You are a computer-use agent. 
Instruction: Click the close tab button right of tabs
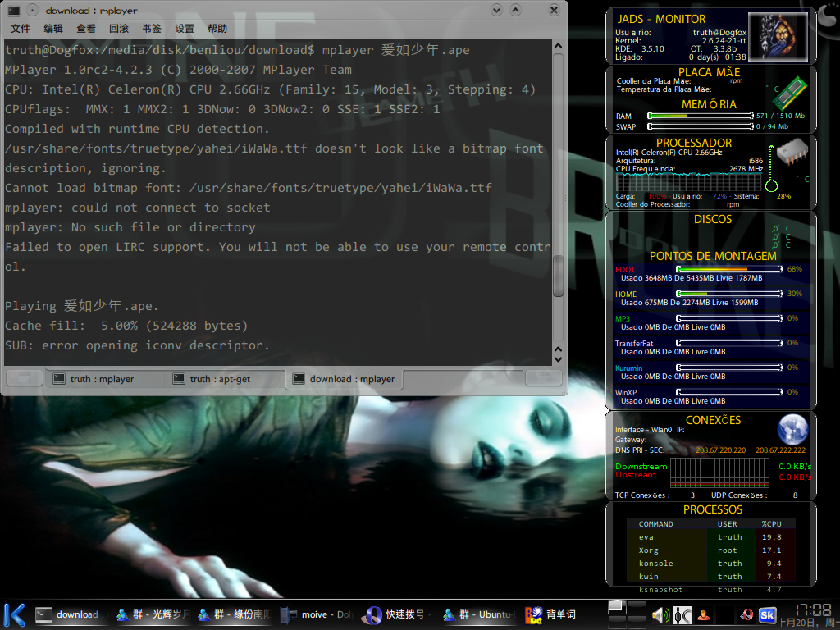pyautogui.click(x=543, y=377)
